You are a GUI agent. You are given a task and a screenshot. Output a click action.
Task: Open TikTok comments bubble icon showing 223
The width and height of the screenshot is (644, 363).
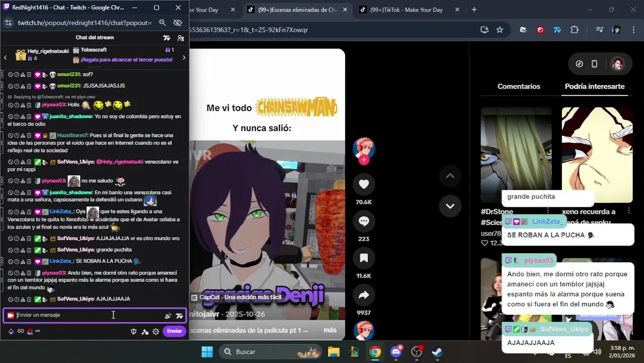coord(364,221)
